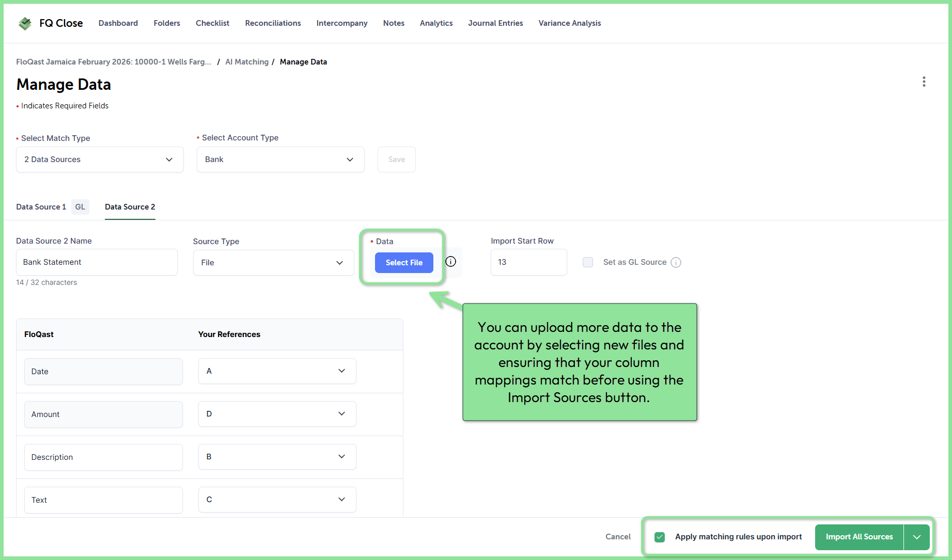Click the Set as GL Source info icon
Viewport: 952px width, 560px height.
point(676,262)
